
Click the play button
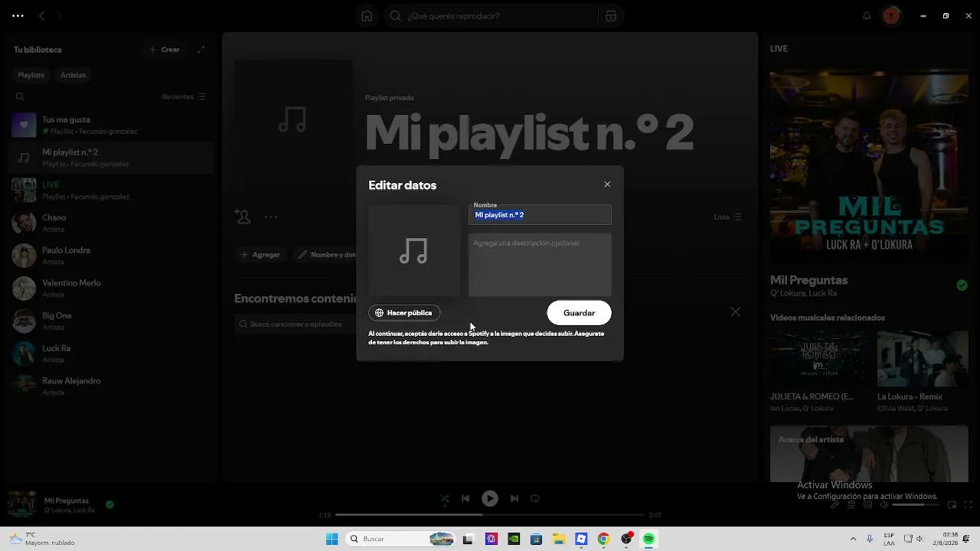490,499
